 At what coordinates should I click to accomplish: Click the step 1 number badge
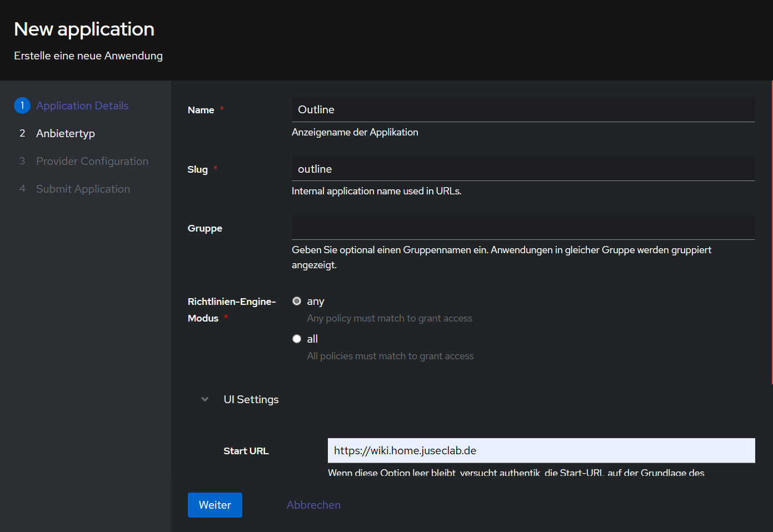point(22,106)
